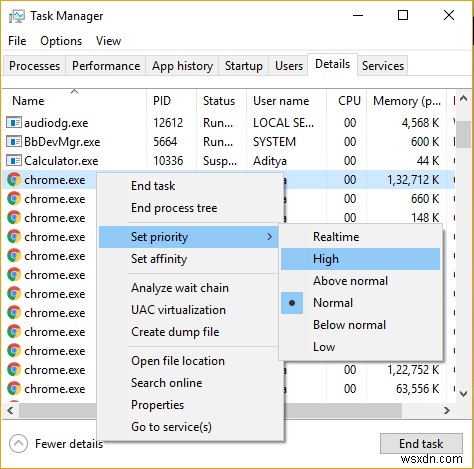Click the Calculator.exe process icon
The width and height of the screenshot is (474, 469).
pyautogui.click(x=14, y=161)
